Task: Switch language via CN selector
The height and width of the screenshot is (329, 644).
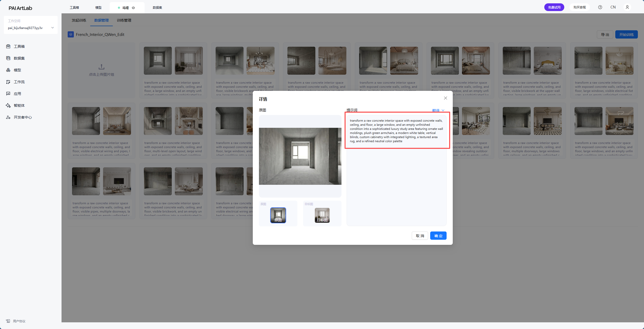Action: click(x=613, y=7)
